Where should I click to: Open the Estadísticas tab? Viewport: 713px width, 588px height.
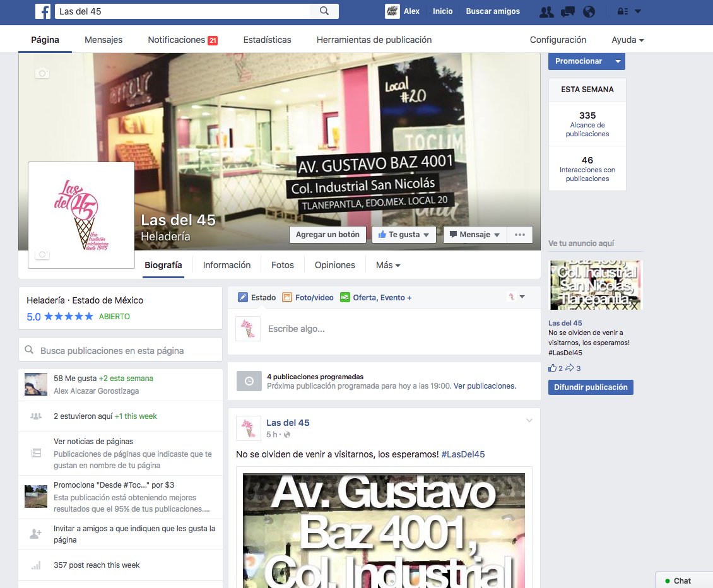coord(267,40)
